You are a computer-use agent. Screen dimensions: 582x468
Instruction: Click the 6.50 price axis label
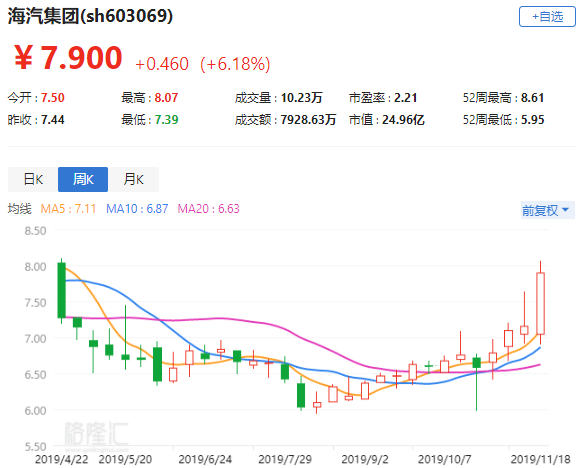(35, 375)
